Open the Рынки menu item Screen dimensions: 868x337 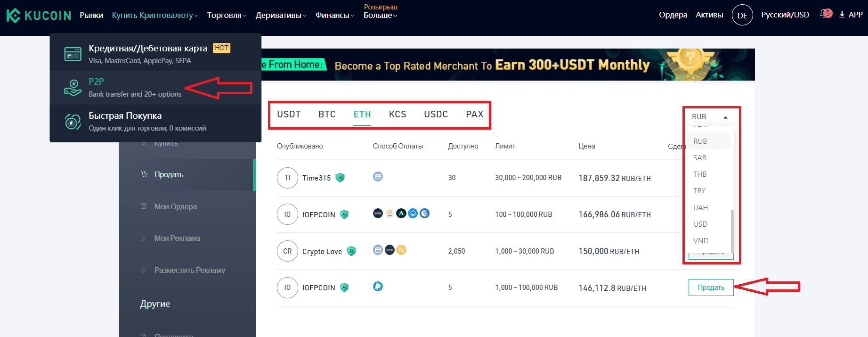click(91, 15)
